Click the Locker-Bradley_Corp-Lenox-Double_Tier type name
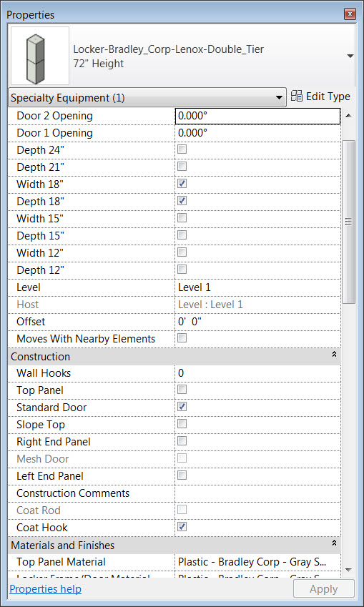Viewport: 364px width, 607px height. point(169,49)
